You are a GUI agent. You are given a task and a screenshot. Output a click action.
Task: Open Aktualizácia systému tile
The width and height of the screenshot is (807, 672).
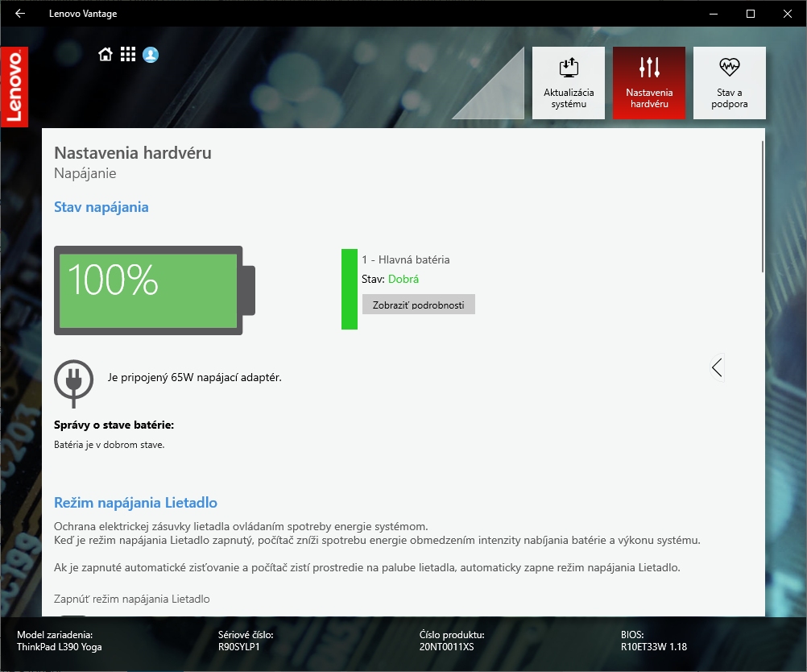[x=569, y=83]
